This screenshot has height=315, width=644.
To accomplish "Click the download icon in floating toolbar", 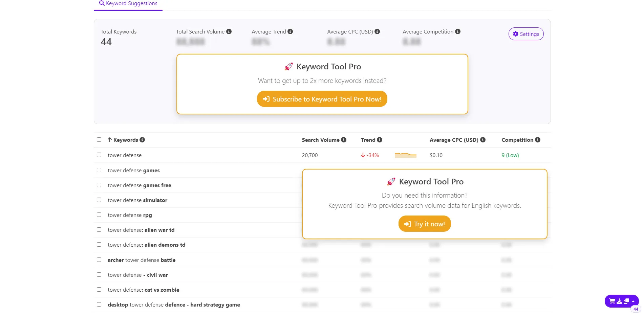I will [x=619, y=301].
